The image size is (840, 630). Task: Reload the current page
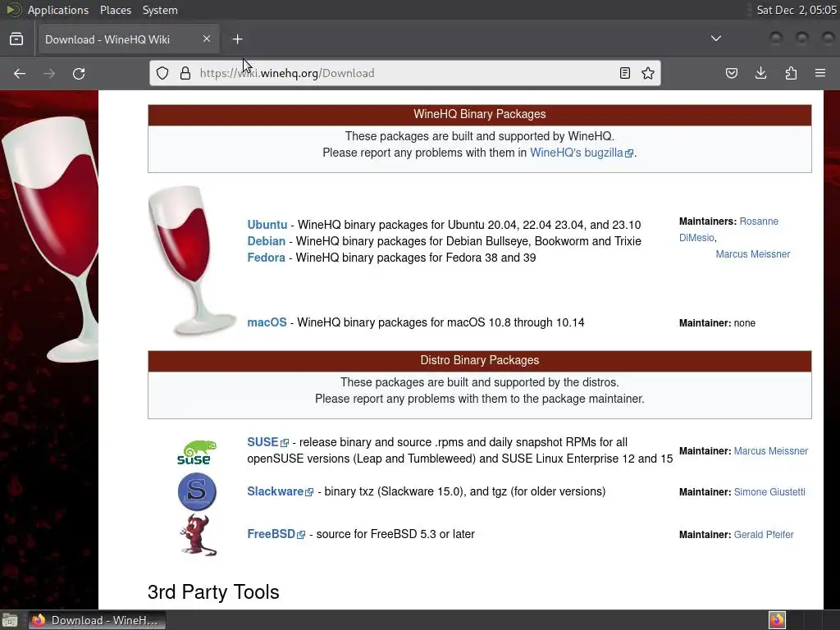pyautogui.click(x=79, y=73)
